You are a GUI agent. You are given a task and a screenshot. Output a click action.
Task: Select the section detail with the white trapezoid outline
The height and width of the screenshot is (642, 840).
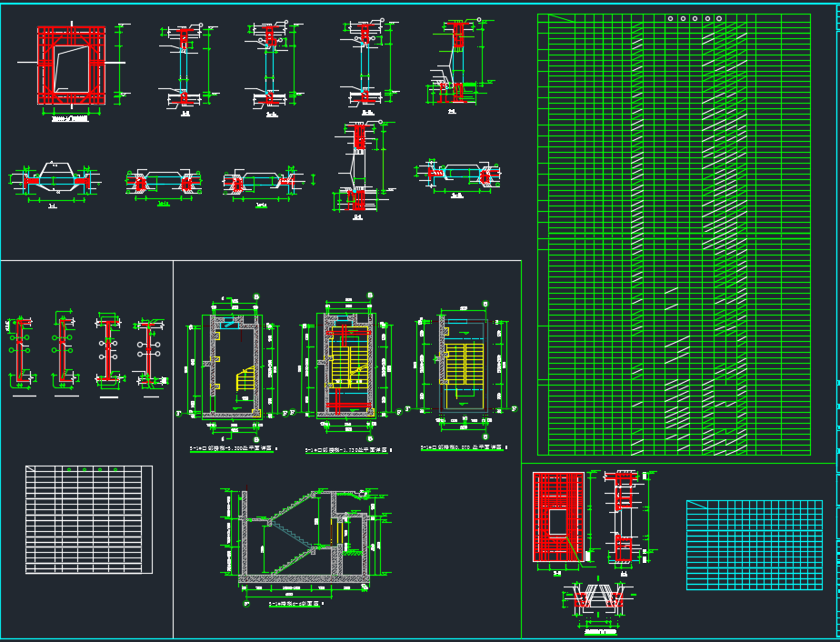pos(53,179)
